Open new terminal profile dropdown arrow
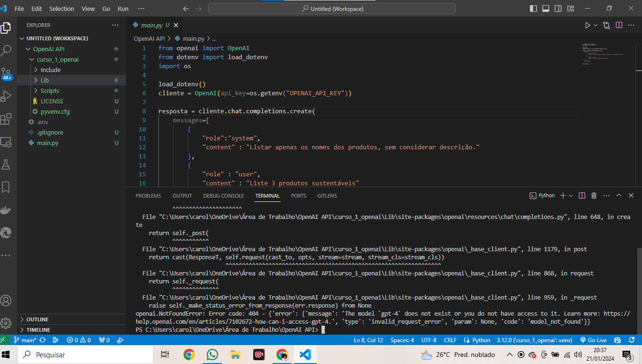 (x=571, y=195)
